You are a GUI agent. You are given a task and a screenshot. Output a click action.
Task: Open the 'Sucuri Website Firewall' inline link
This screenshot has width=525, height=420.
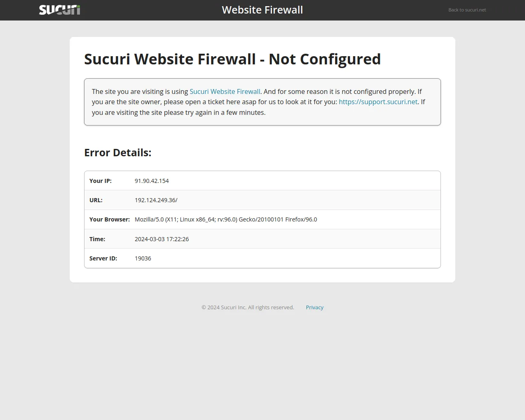click(225, 91)
